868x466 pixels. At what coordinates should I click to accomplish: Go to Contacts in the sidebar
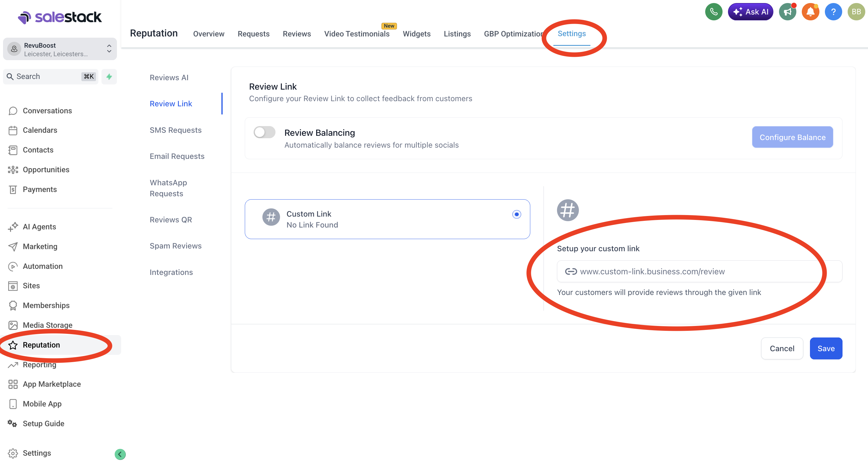(x=38, y=150)
